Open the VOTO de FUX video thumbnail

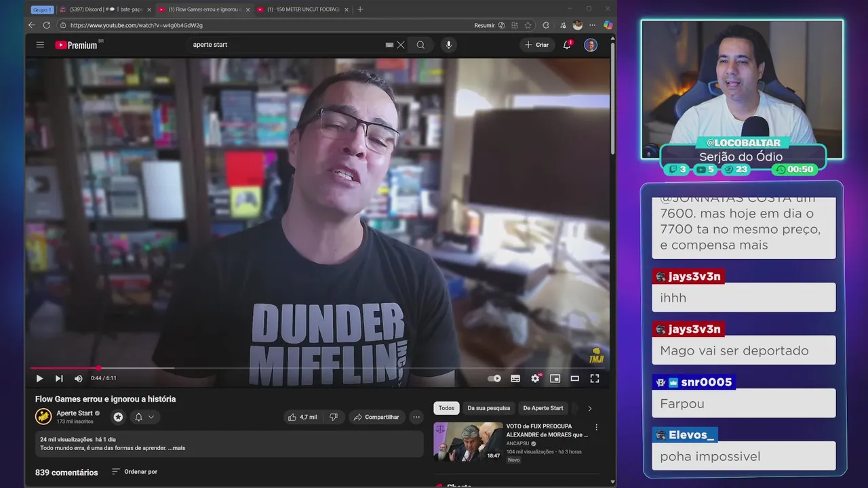468,441
